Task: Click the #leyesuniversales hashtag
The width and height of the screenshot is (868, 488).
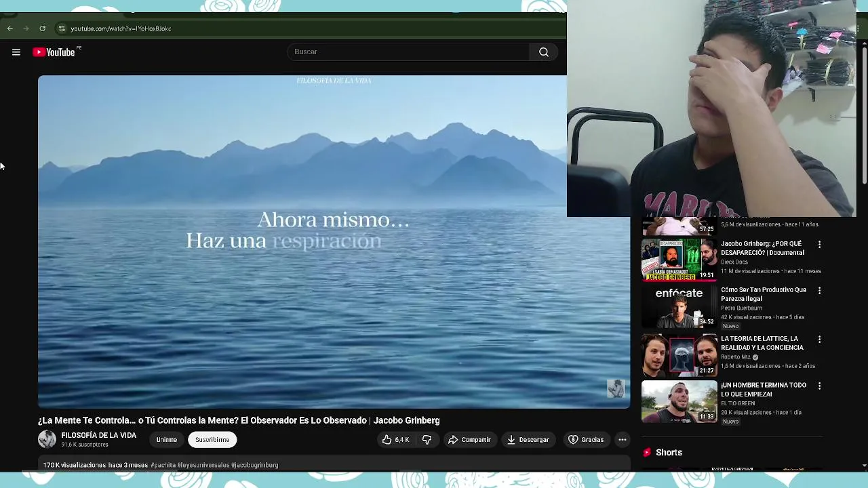Action: [x=203, y=465]
